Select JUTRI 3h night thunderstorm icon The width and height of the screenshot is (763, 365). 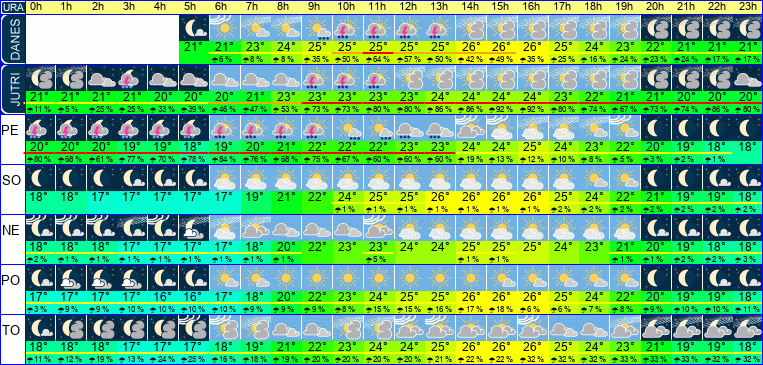coord(133,78)
